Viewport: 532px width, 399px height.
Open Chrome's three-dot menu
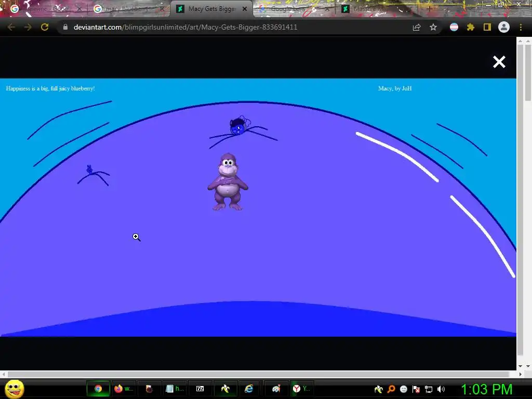[521, 27]
